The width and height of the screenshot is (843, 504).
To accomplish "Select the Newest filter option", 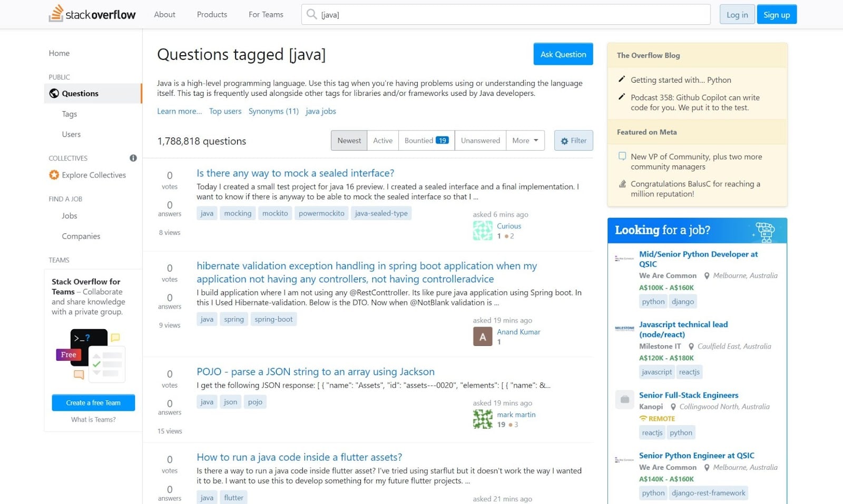I will [349, 140].
